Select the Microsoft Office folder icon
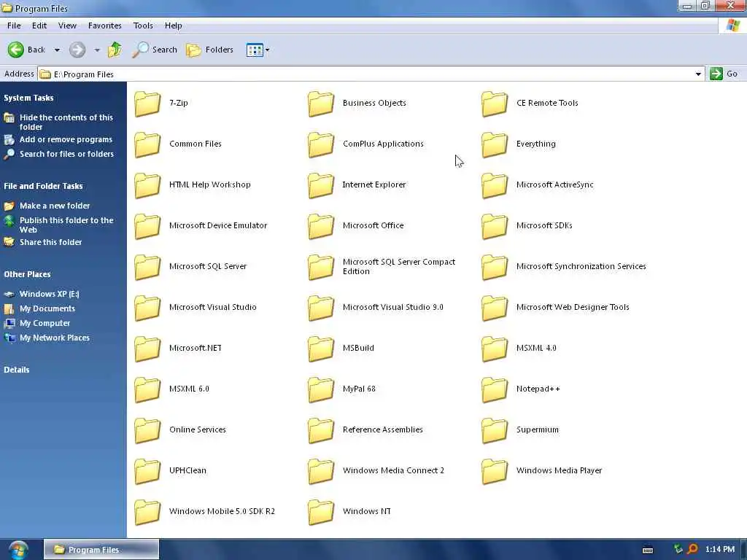This screenshot has width=747, height=560. 321,227
